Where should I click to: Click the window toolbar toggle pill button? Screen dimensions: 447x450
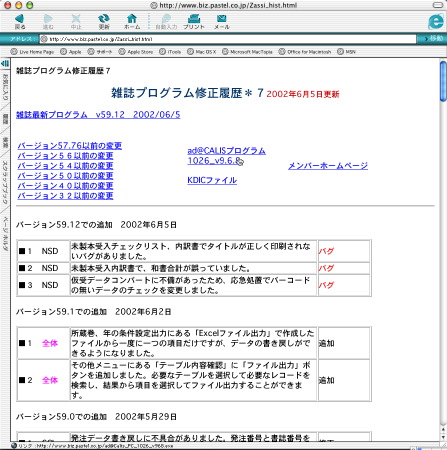pyautogui.click(x=438, y=5)
